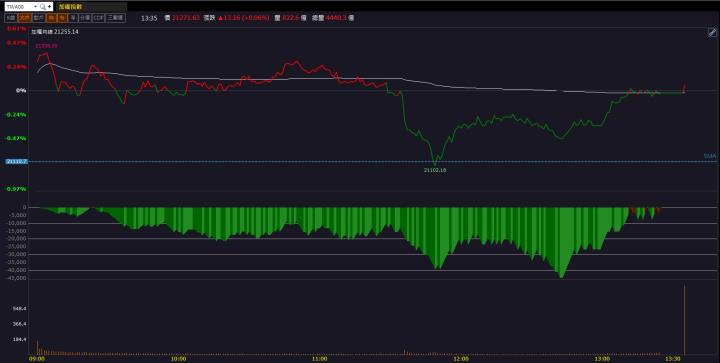The width and height of the screenshot is (720, 363).
Task: Click the magnifier search icon beside symbol box
Action: 43,7
